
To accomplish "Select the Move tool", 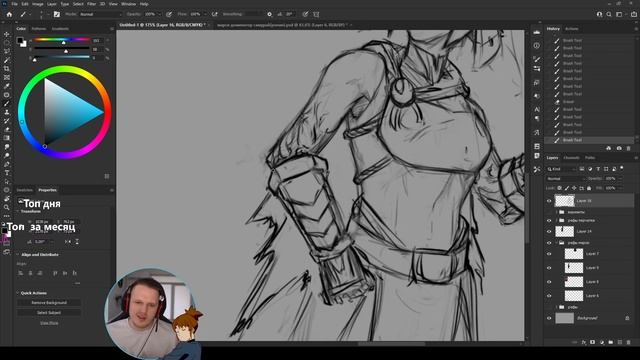I will [x=7, y=34].
